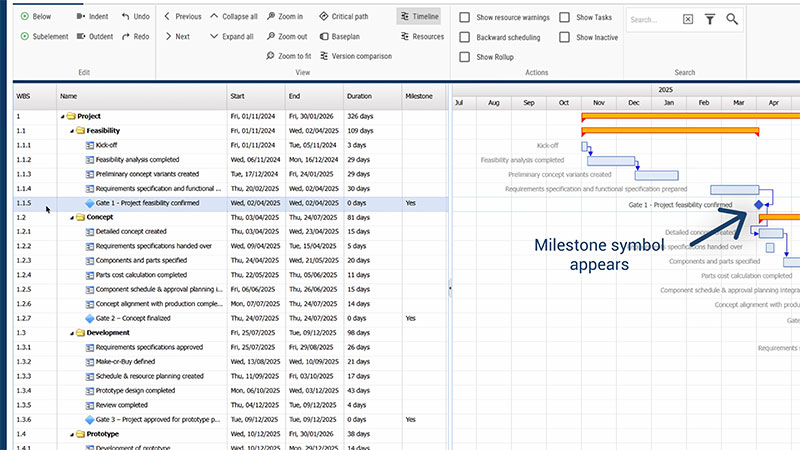Click the '326 days' duration cell

click(360, 116)
